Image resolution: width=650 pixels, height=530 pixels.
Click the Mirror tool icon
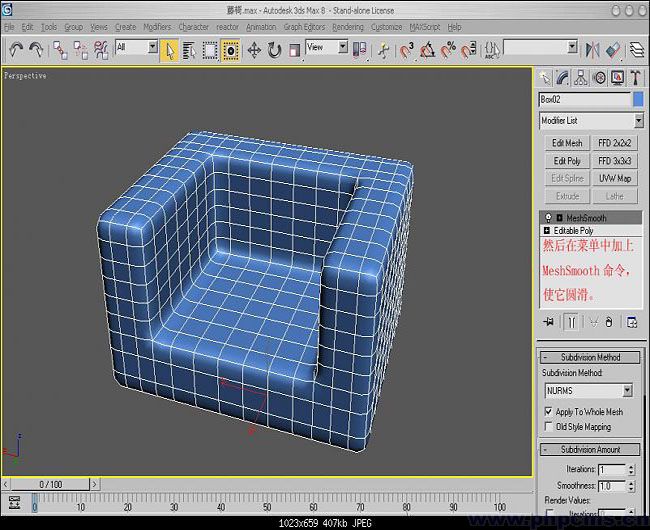pyautogui.click(x=593, y=51)
